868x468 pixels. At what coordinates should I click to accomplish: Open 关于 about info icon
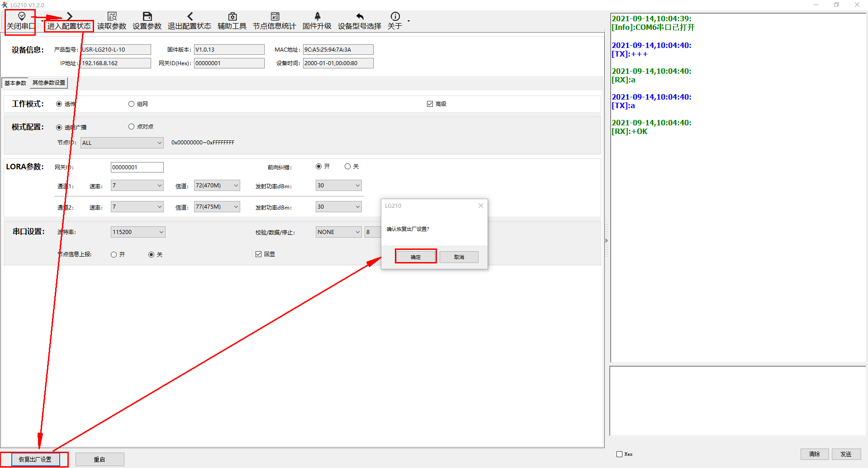(x=395, y=17)
